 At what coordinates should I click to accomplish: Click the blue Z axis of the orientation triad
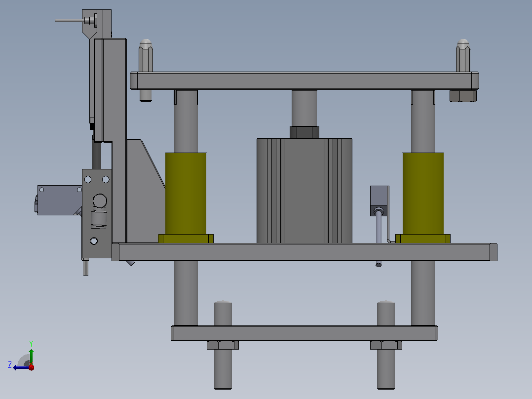[x=21, y=367]
